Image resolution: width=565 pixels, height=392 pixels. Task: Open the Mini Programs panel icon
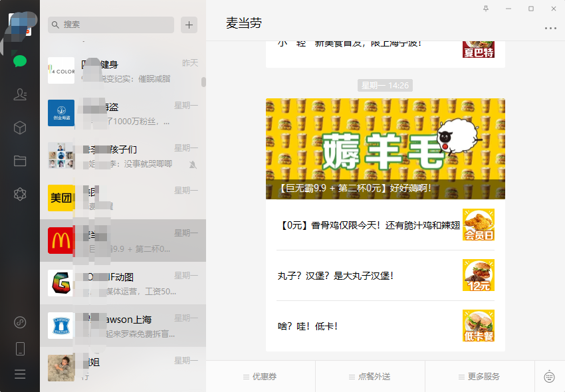pos(20,322)
